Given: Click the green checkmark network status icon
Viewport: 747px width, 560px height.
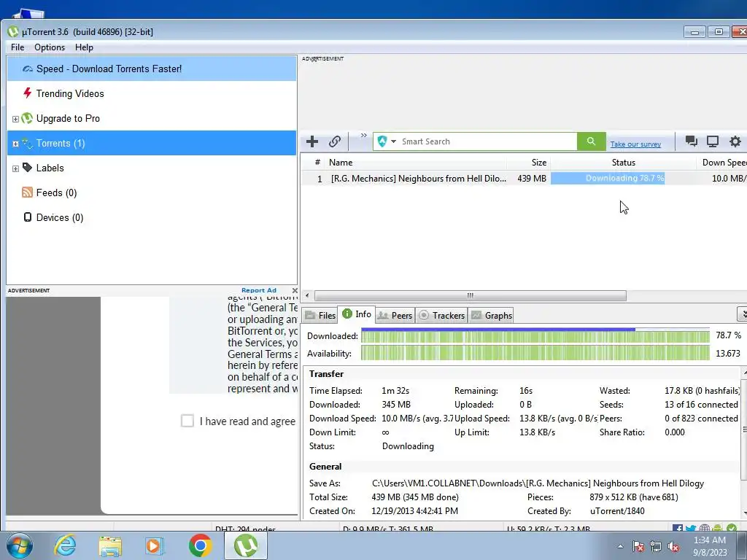Looking at the screenshot, I should coord(732,528).
